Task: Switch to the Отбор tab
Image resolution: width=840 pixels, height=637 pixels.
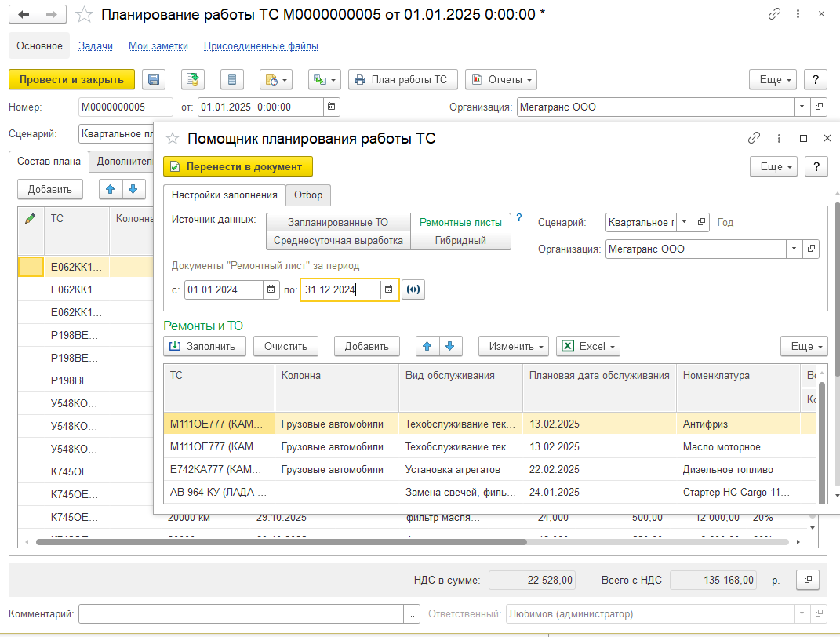Action: 307,195
